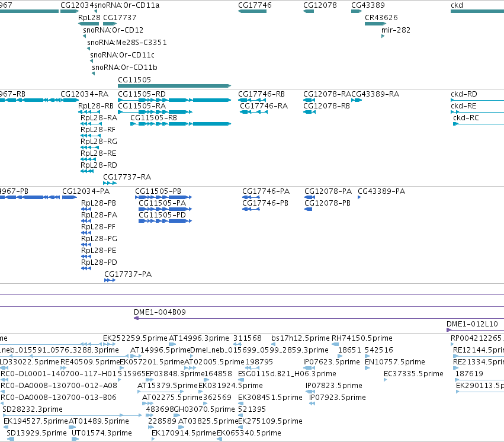This screenshot has height=442, width=504.
Task: Click EST EK252259.5prime
Action: click(x=135, y=338)
